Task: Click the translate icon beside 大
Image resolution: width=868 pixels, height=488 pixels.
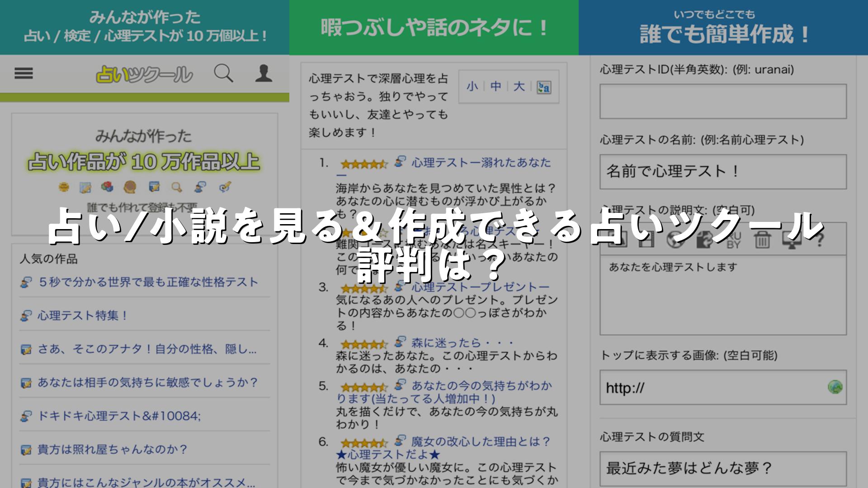Action: [x=544, y=87]
